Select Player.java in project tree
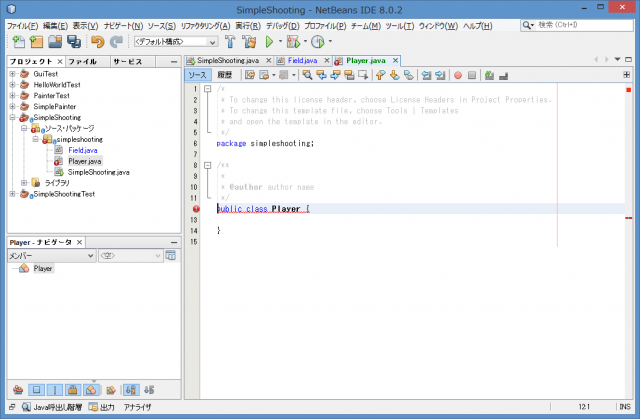 (84, 161)
